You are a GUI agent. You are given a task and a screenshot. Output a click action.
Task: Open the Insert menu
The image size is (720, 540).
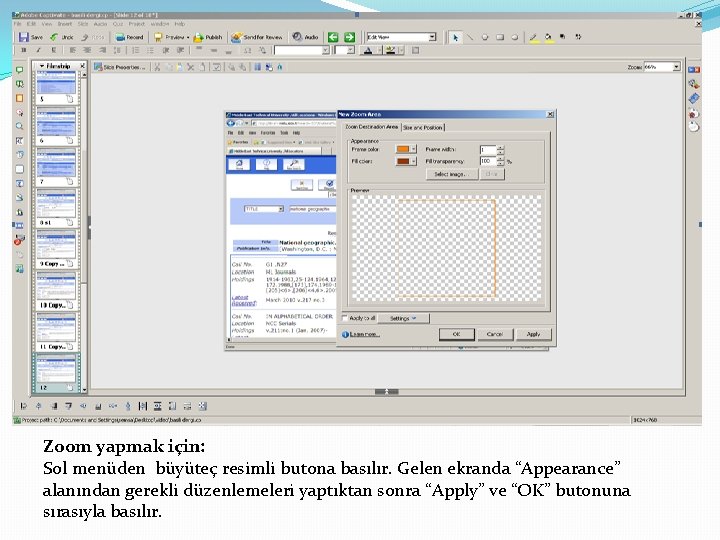(x=64, y=24)
